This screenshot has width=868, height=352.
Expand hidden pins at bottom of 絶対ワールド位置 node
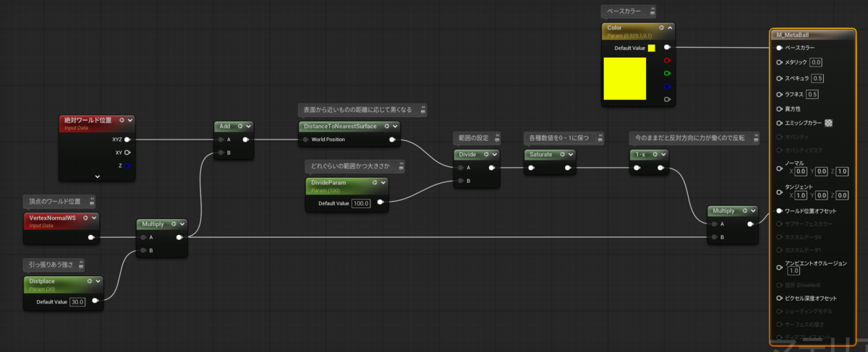97,176
